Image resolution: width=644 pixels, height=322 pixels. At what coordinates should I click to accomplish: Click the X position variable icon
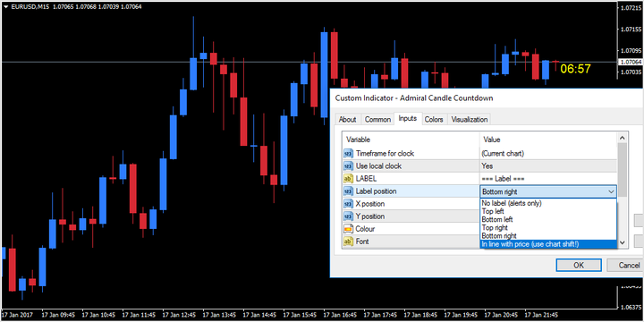pos(348,204)
